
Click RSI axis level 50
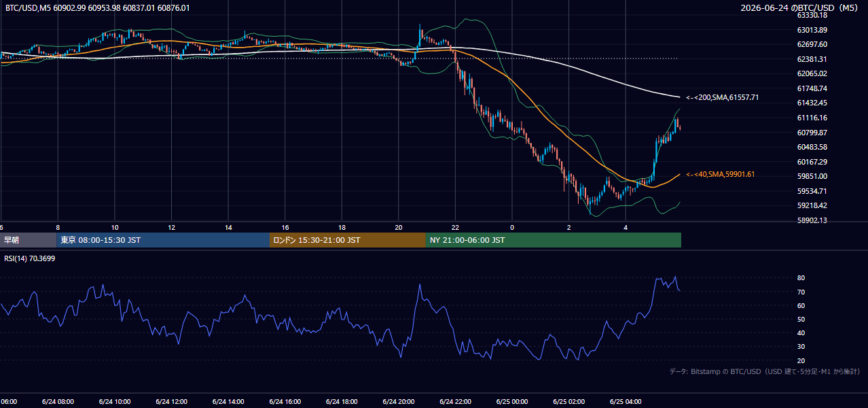(801, 319)
